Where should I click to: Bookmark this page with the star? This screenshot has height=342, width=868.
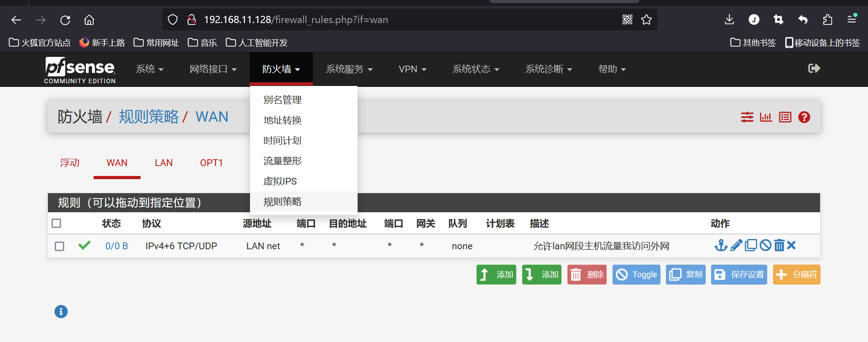tap(646, 19)
